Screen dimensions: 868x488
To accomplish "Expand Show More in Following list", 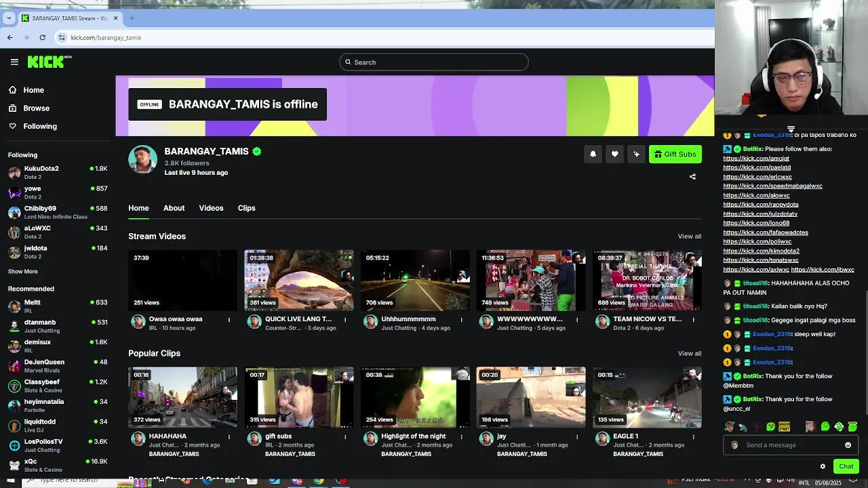I will pyautogui.click(x=23, y=271).
